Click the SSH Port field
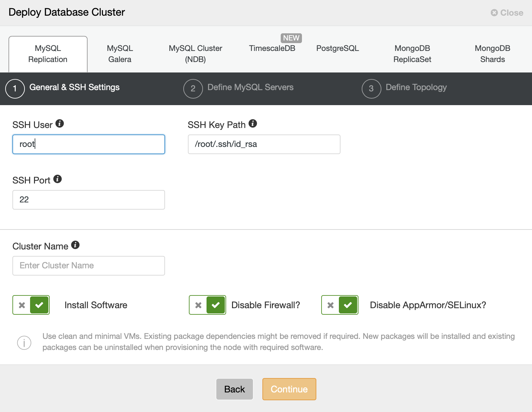The height and width of the screenshot is (412, 532). (x=89, y=200)
